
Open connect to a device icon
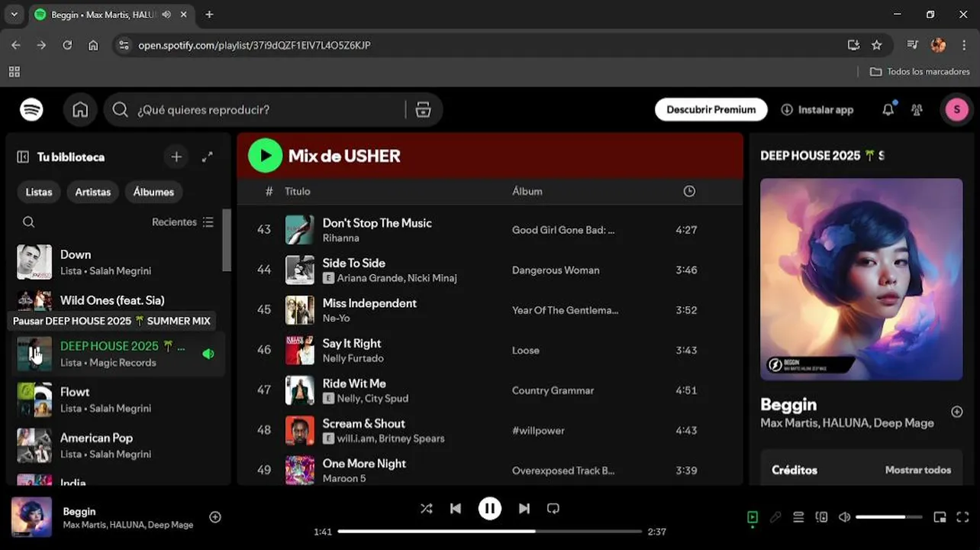point(821,517)
